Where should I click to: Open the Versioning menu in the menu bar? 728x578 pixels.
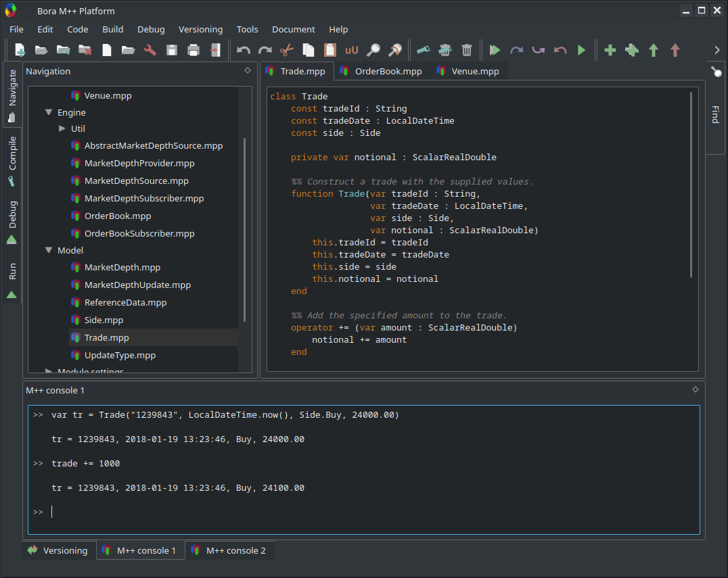click(x=200, y=29)
